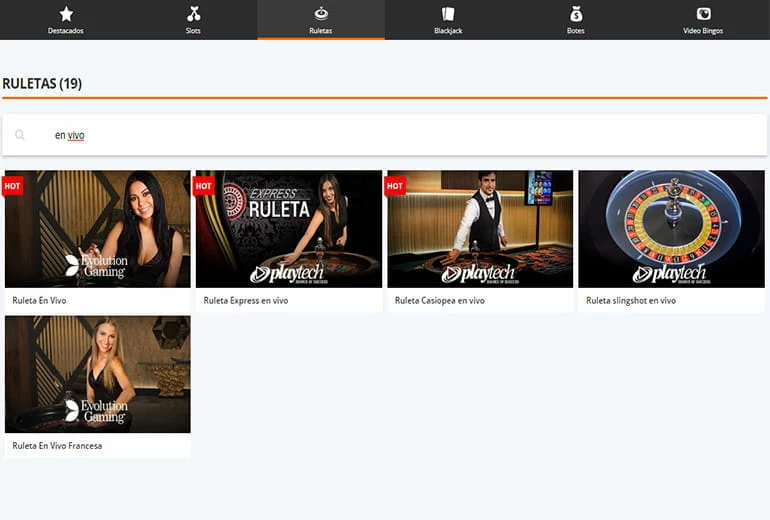
Task: Click the HOT badge on Ruleta Casiopea
Action: pyautogui.click(x=395, y=186)
